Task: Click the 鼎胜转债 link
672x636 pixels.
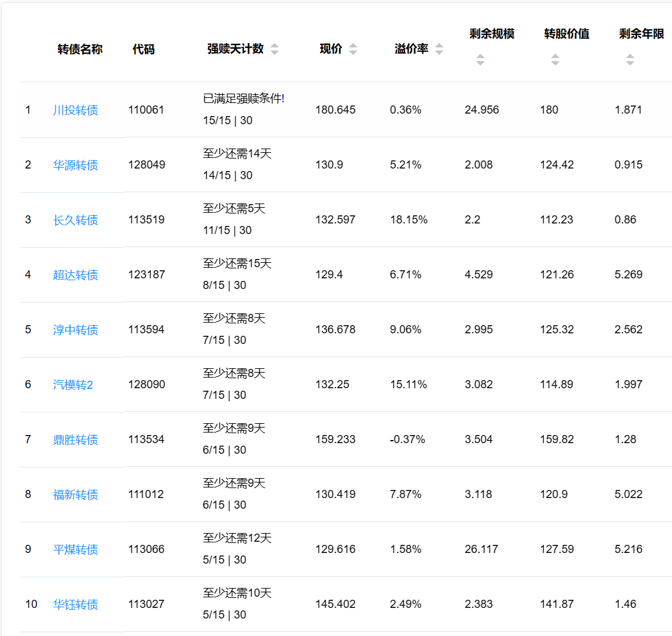Action: pos(75,440)
